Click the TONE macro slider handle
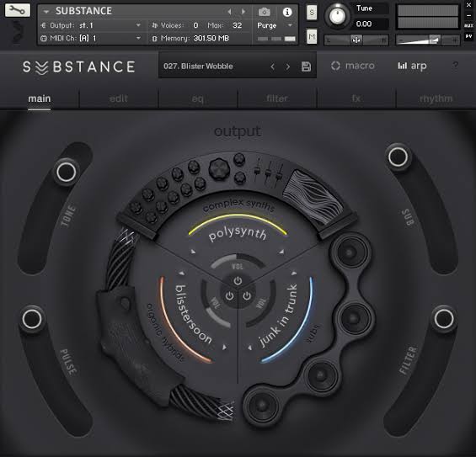 coord(67,172)
